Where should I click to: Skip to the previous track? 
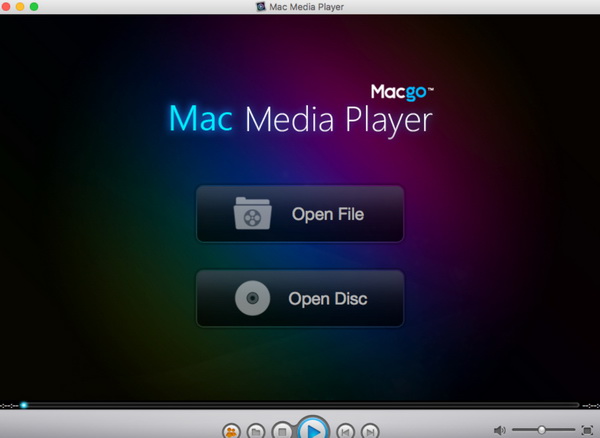pyautogui.click(x=345, y=431)
